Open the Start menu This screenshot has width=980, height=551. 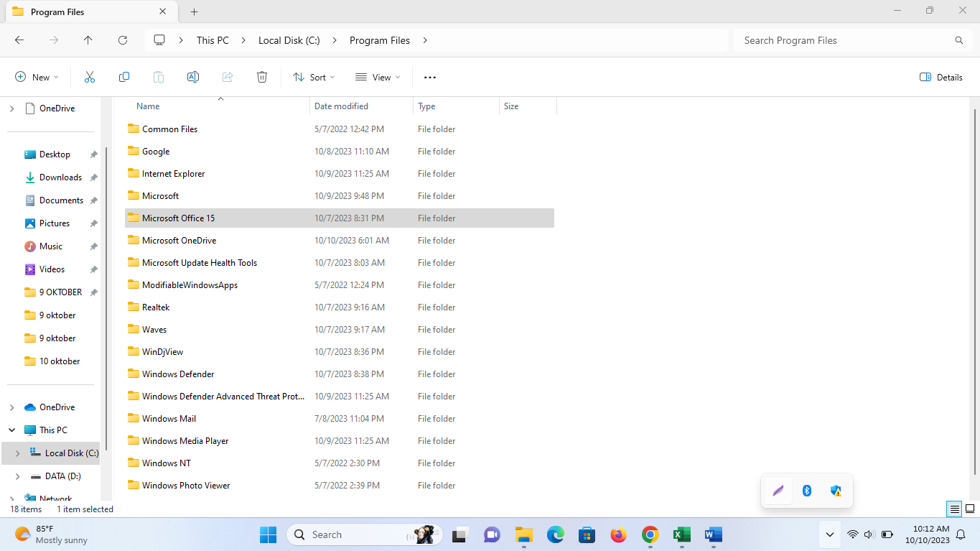coord(268,534)
